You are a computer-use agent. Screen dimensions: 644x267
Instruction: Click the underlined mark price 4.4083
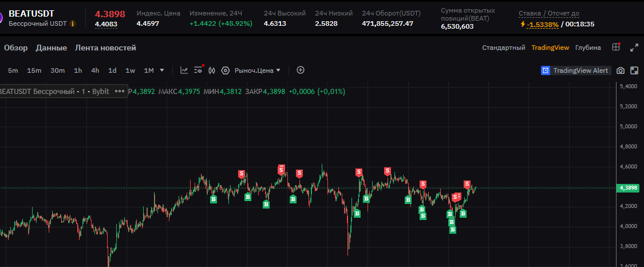click(x=106, y=24)
